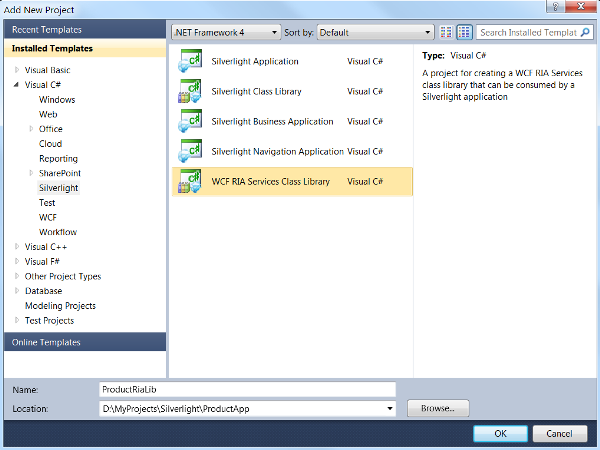
Task: Click the WCF RIA Services Class Library icon
Action: point(190,181)
